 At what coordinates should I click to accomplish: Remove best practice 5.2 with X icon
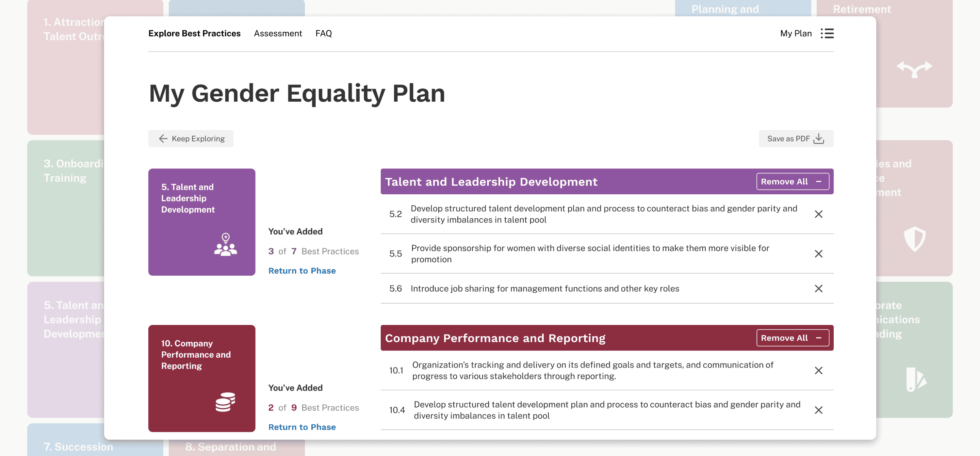pos(818,214)
